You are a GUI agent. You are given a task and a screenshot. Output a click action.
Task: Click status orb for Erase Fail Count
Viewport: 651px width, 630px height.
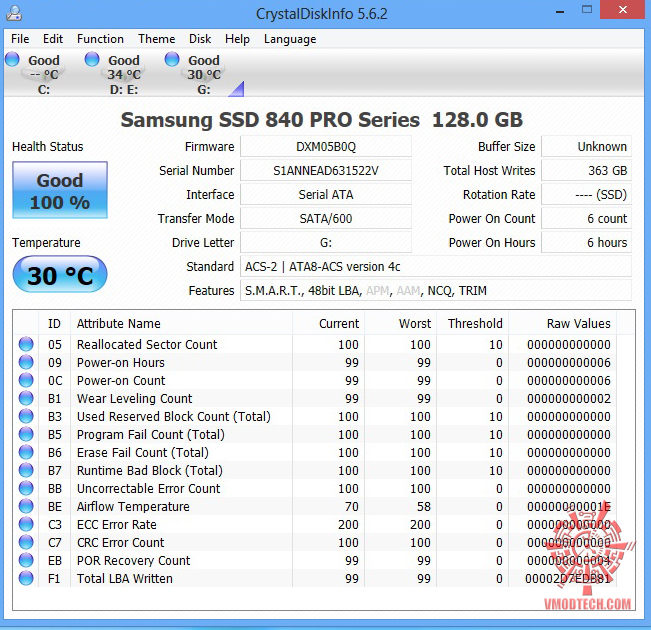pos(26,452)
